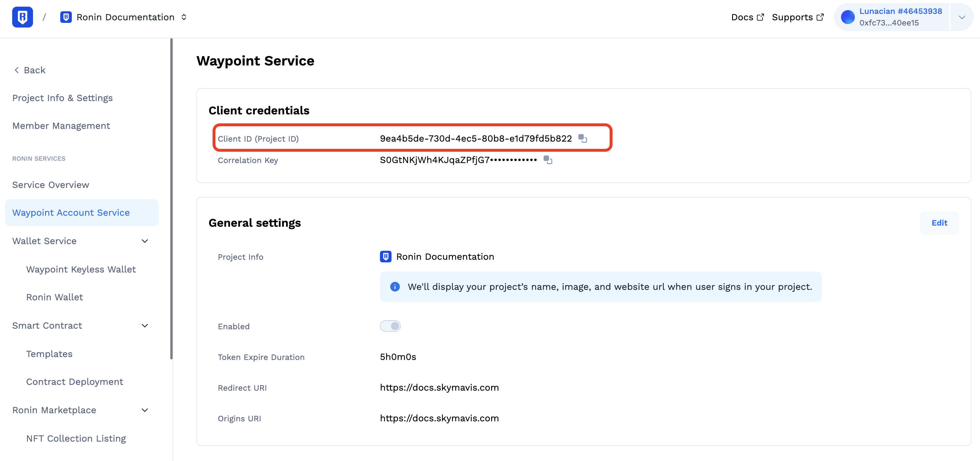
Task: Open the project switcher up-down arrows
Action: 184,17
